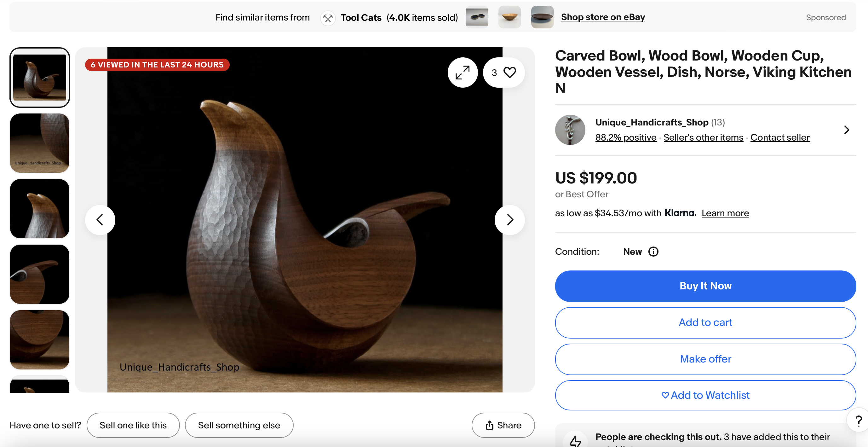Expand seller details with the chevron arrow
The image size is (868, 447).
(x=847, y=130)
